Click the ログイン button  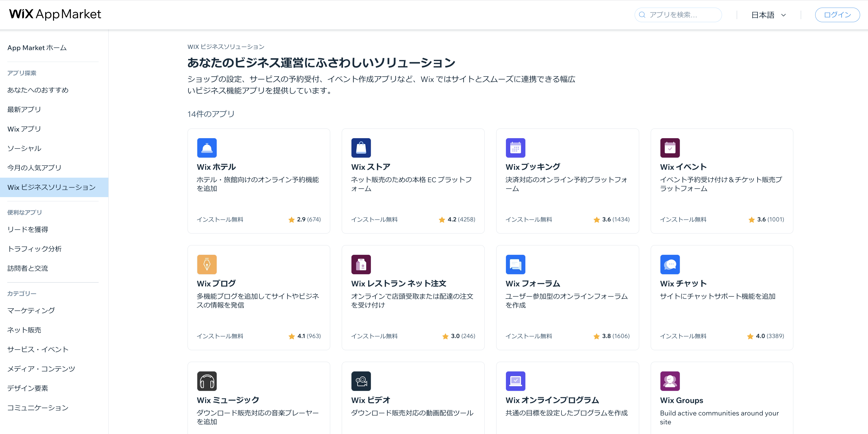[x=837, y=15]
